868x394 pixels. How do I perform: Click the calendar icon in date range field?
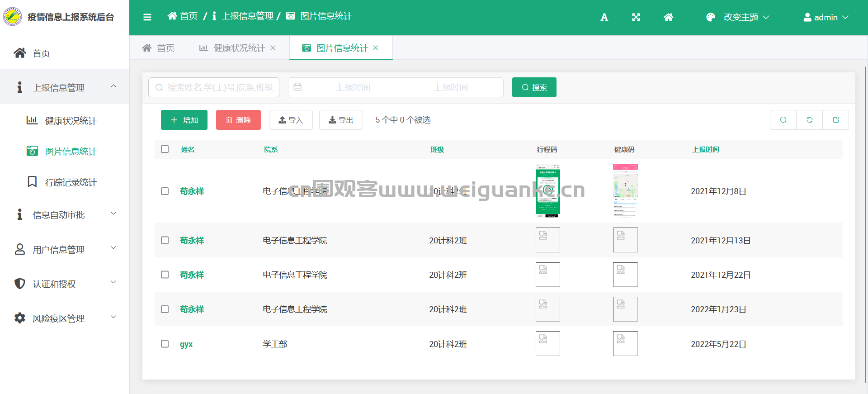tap(297, 87)
